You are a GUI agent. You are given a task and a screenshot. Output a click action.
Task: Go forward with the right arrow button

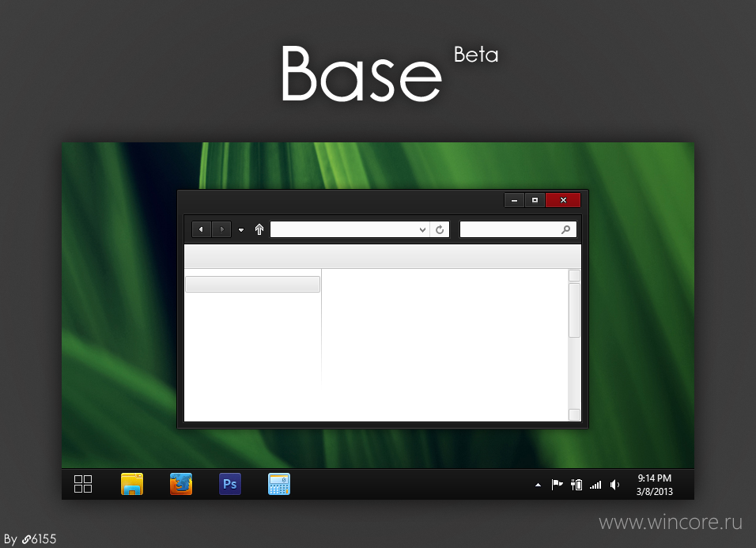click(x=221, y=229)
